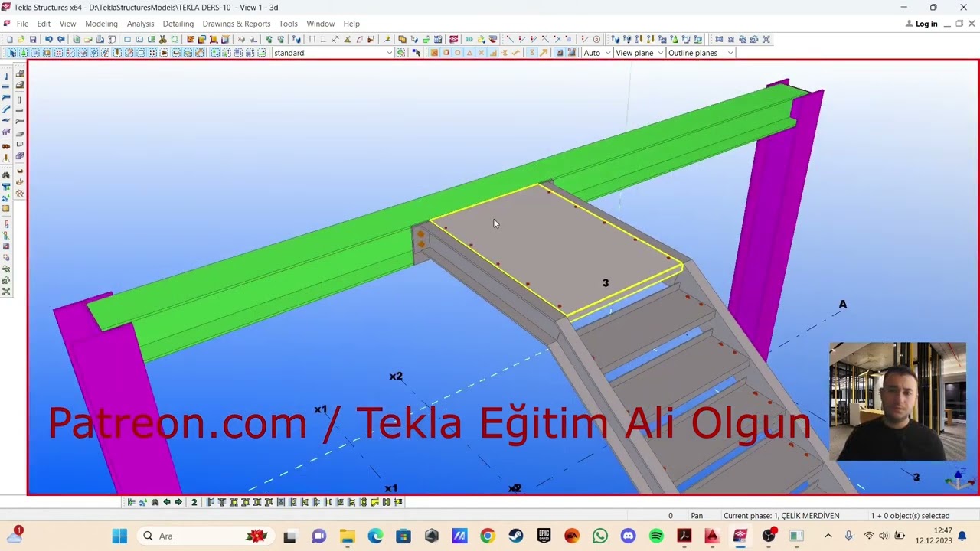The image size is (980, 551).
Task: Save the model with the floppy icon
Action: click(33, 39)
